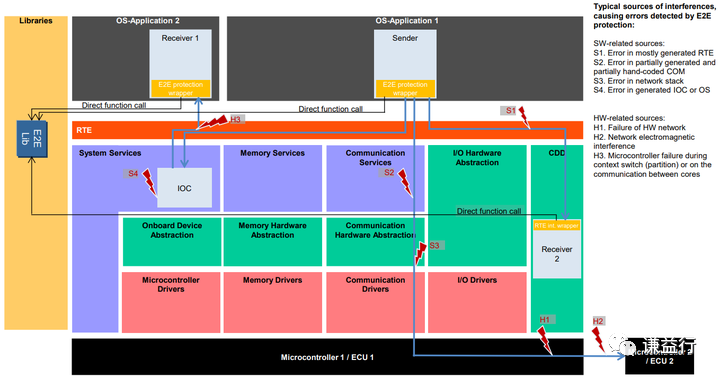Select the Sender E2E protection wrapper
This screenshot has width=720, height=378.
[405, 89]
